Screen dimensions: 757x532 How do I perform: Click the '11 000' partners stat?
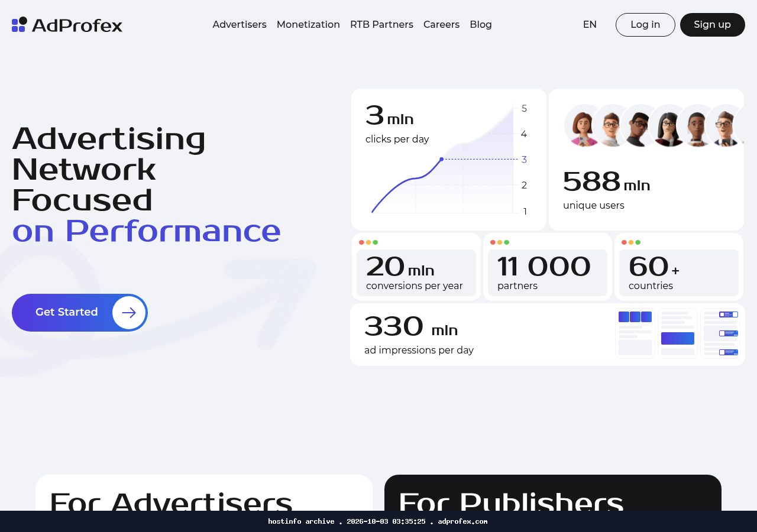[544, 267]
